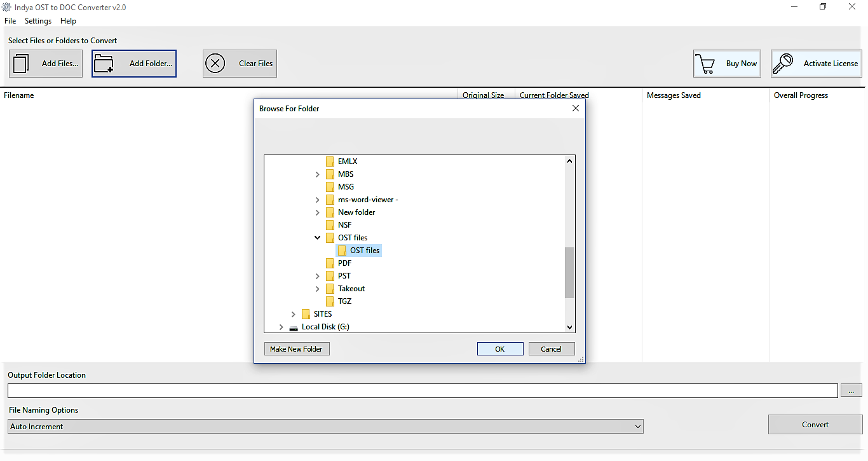
Task: Click Cancel in Browse For Folder
Action: [x=552, y=349]
